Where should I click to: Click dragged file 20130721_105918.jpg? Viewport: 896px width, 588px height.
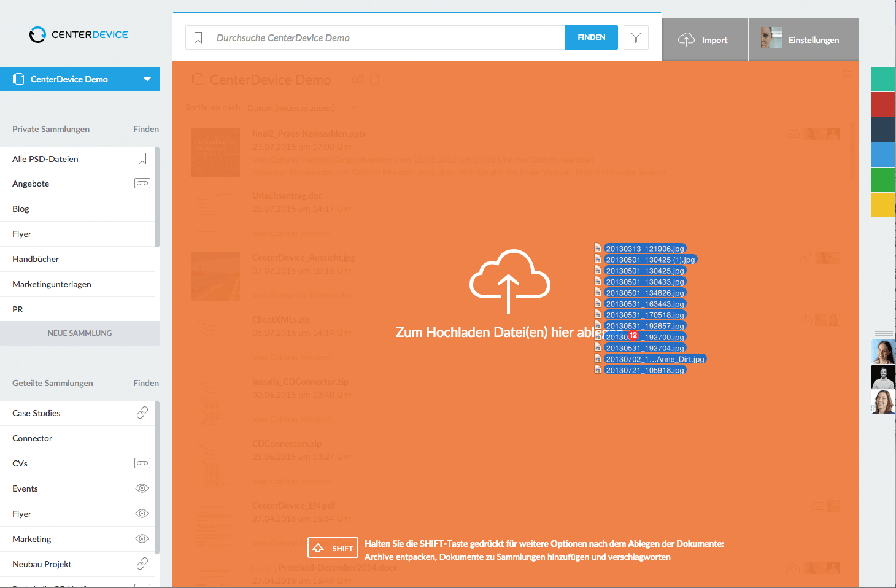coord(644,370)
